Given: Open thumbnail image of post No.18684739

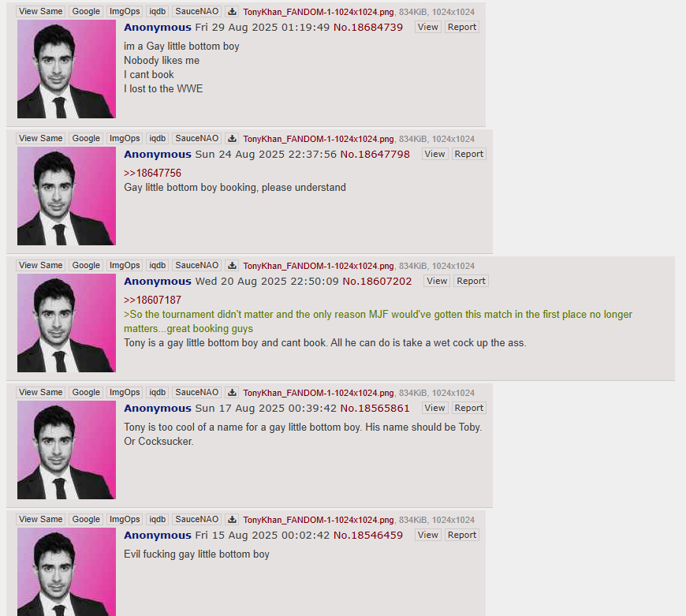Looking at the screenshot, I should 66,69.
